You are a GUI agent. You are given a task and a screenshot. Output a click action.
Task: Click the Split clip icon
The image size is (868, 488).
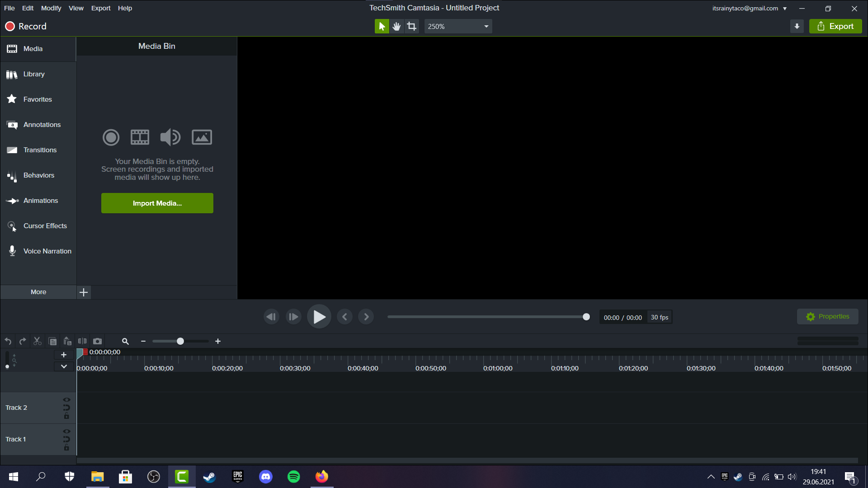[x=82, y=341]
